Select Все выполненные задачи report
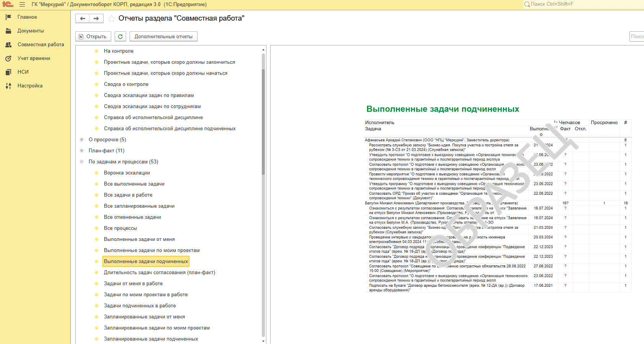The height and width of the screenshot is (344, 644). (x=134, y=184)
